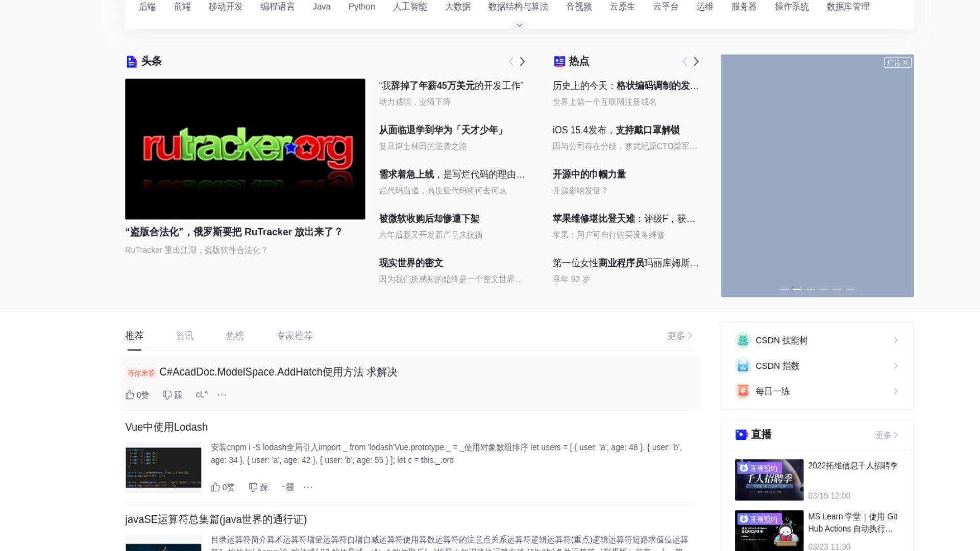The width and height of the screenshot is (980, 551).
Task: Open MS Learn 学堂 GitHub Actions live thumbnail
Action: [769, 531]
